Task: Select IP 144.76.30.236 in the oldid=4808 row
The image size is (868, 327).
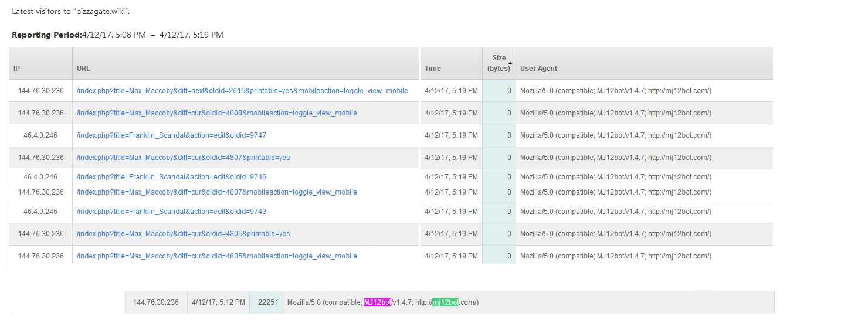Action: (x=40, y=113)
